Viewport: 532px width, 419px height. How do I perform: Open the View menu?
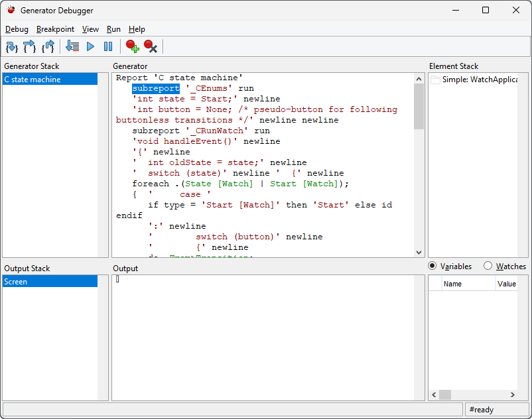coord(90,29)
